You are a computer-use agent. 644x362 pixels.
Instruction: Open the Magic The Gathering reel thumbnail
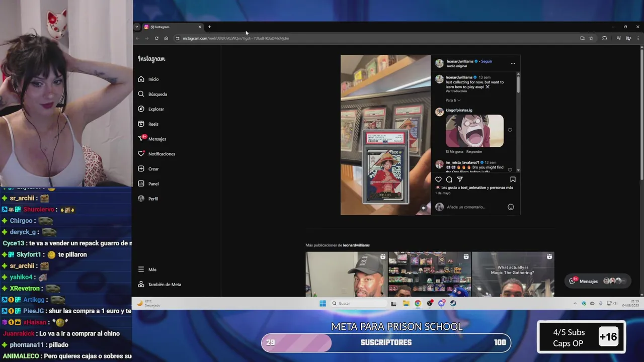point(513,274)
